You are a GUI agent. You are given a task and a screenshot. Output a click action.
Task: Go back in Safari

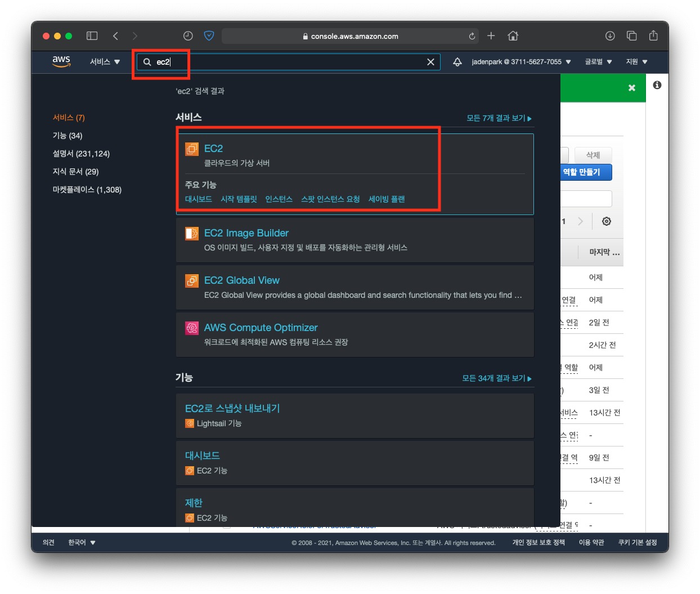(115, 36)
